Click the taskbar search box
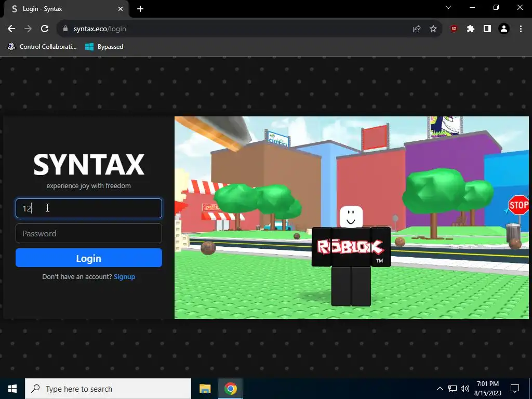Image resolution: width=532 pixels, height=399 pixels. pos(108,389)
